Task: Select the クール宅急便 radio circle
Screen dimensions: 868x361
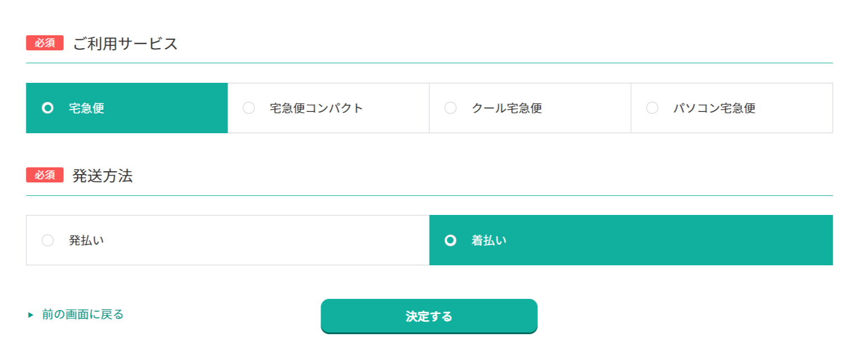Action: pyautogui.click(x=451, y=108)
